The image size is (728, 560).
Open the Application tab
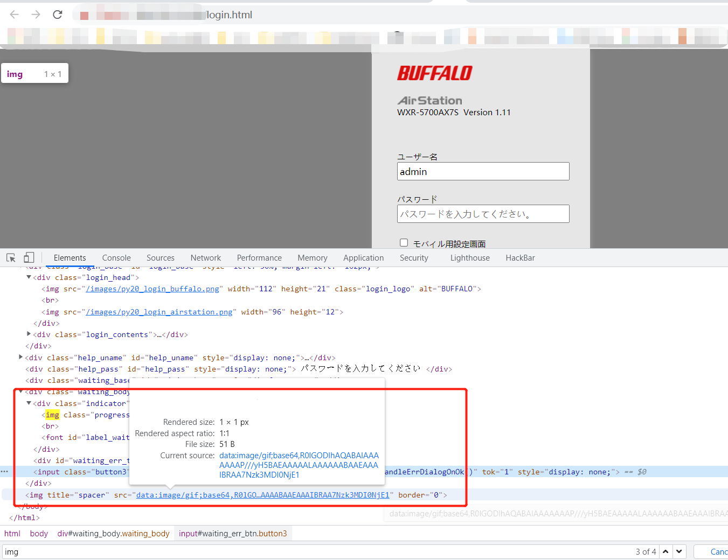tap(364, 258)
